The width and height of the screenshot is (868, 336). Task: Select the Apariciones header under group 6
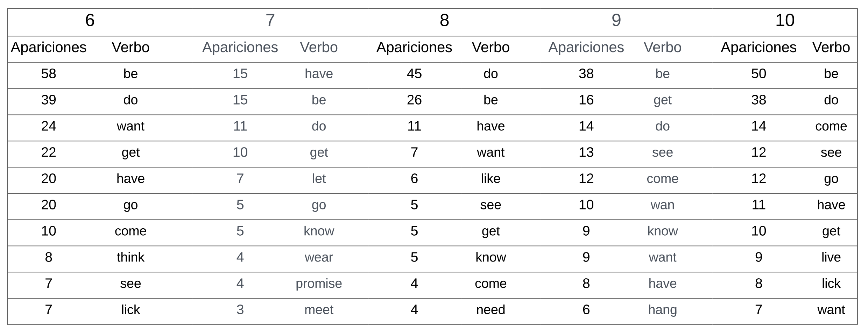(x=49, y=48)
